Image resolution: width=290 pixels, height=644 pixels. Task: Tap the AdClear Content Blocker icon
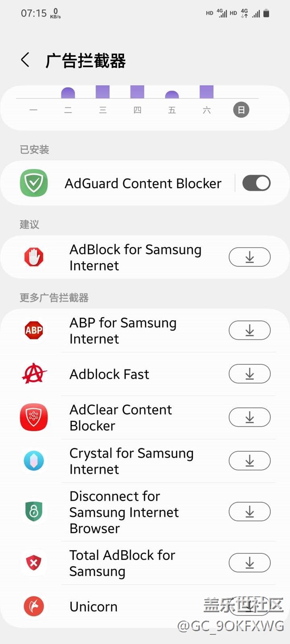[34, 417]
